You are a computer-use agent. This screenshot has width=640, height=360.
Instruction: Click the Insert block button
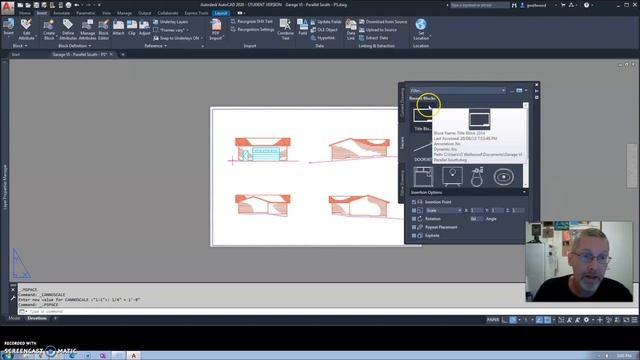click(x=8, y=27)
